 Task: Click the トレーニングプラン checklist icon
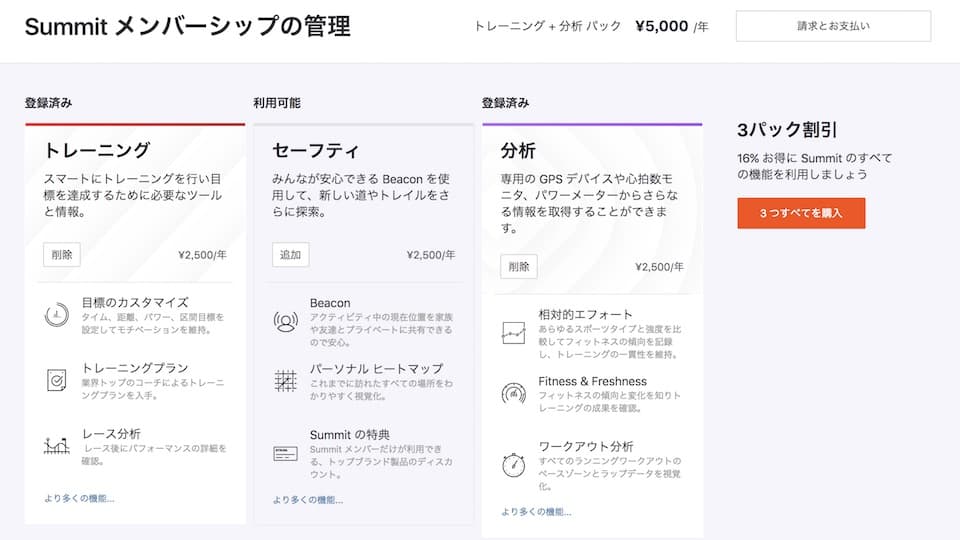point(56,380)
